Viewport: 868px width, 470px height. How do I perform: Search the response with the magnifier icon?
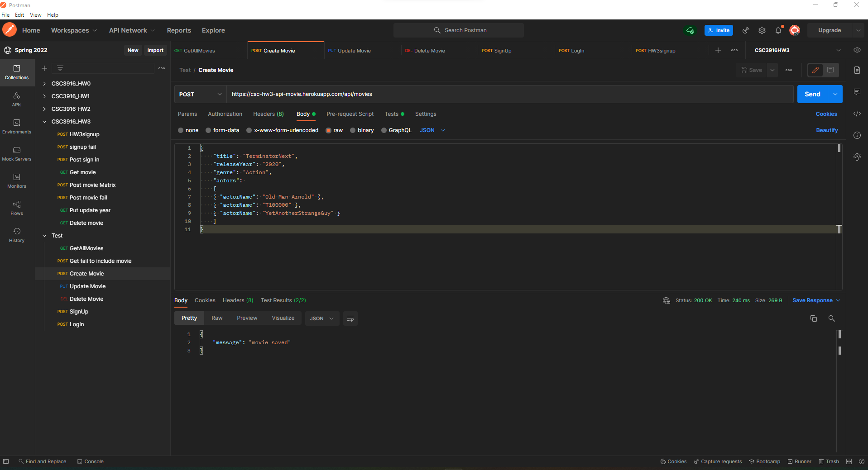(x=832, y=318)
